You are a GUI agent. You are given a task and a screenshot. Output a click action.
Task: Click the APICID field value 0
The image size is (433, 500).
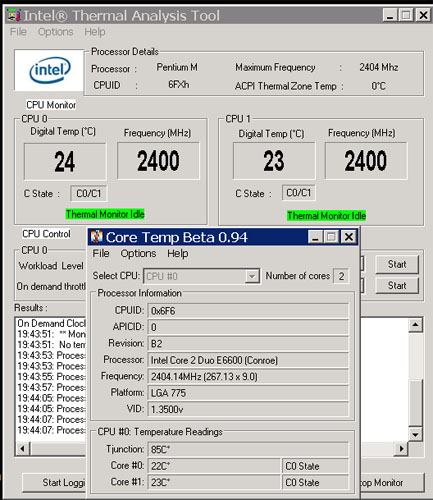248,327
